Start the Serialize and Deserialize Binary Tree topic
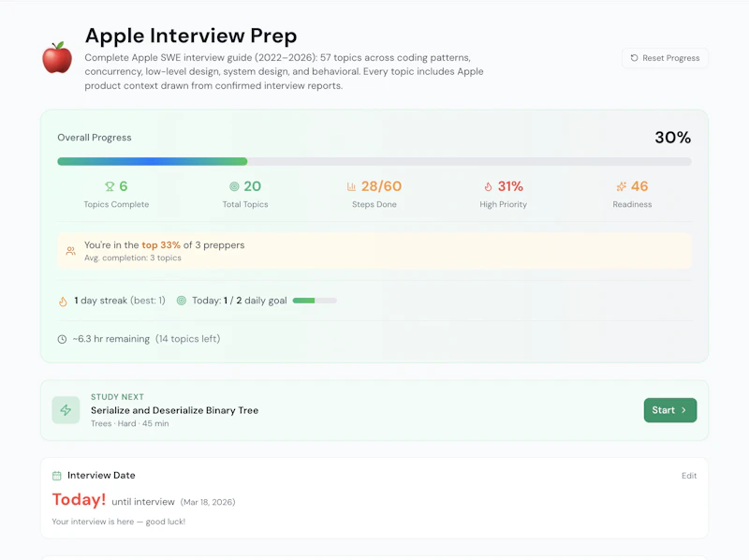This screenshot has width=749, height=560. pyautogui.click(x=670, y=410)
